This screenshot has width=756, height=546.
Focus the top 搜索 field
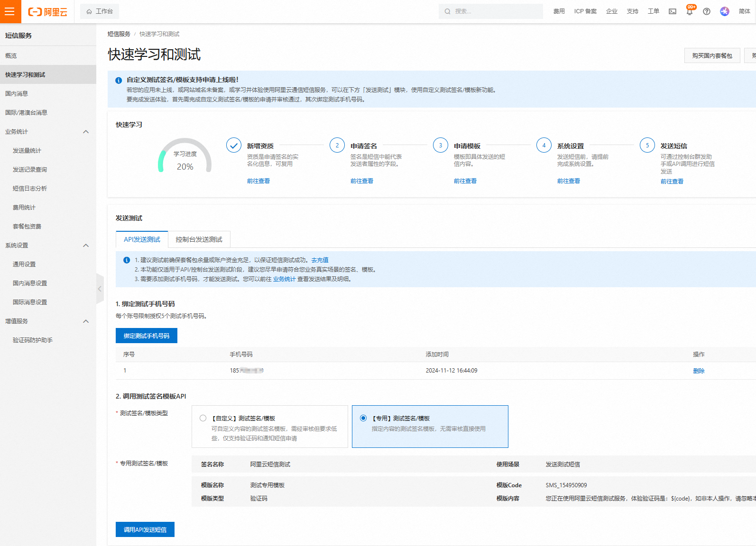pyautogui.click(x=491, y=11)
